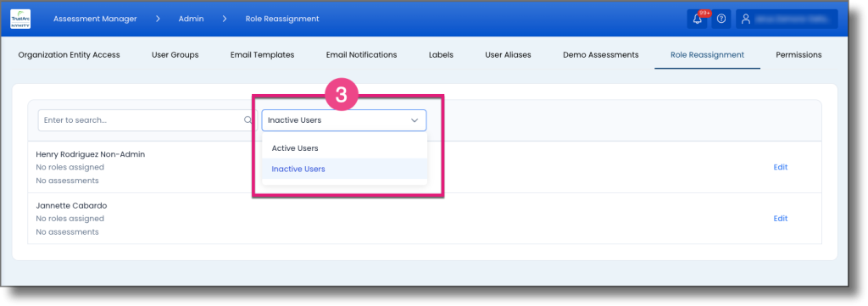Click the Henry Rodriguez Non-Admin name
Screen dimensions: 868x306
point(90,154)
